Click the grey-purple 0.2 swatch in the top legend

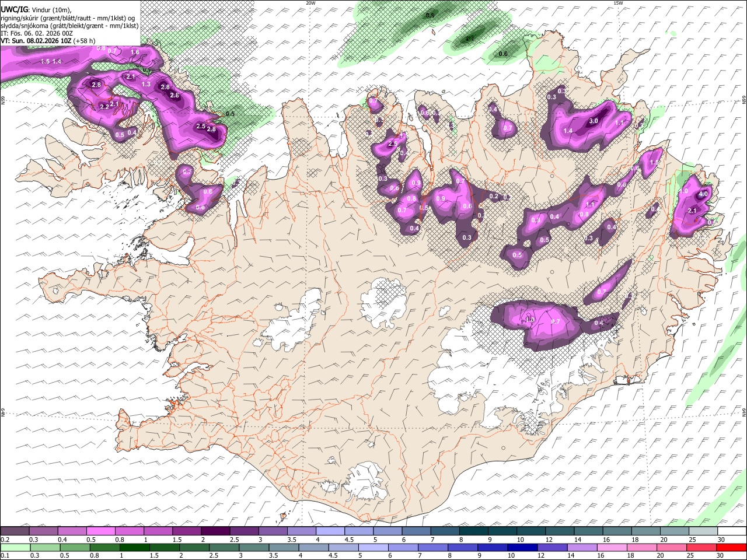[15, 531]
